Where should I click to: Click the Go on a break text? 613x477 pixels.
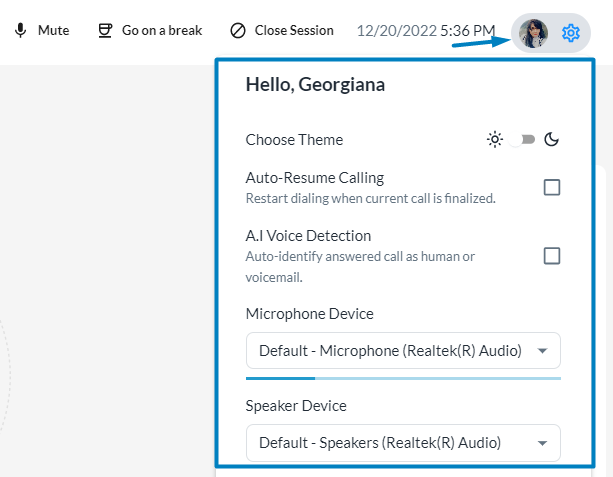(163, 31)
